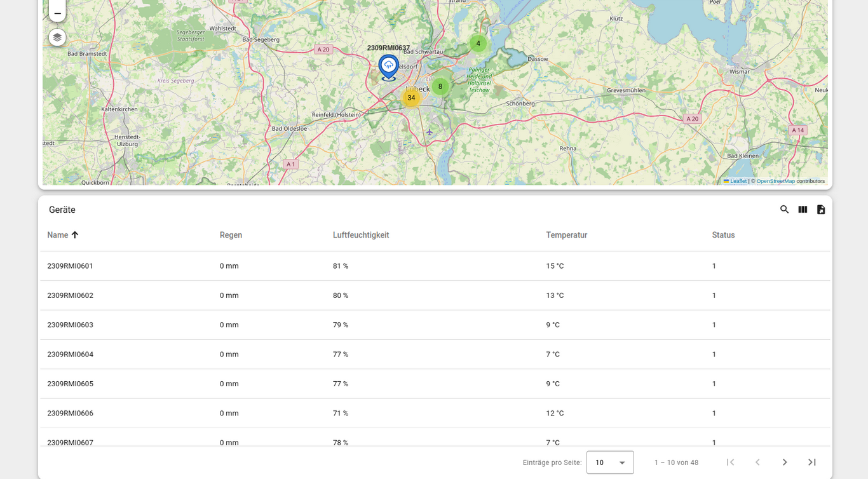Select device row 2309RMI0604

point(435,354)
